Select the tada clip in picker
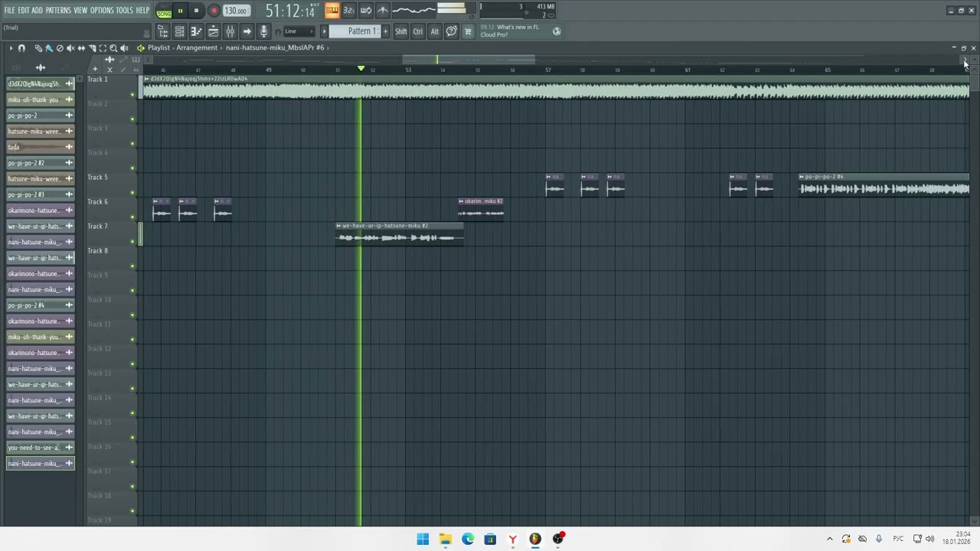Screen dimensions: 980x551 coord(41,147)
